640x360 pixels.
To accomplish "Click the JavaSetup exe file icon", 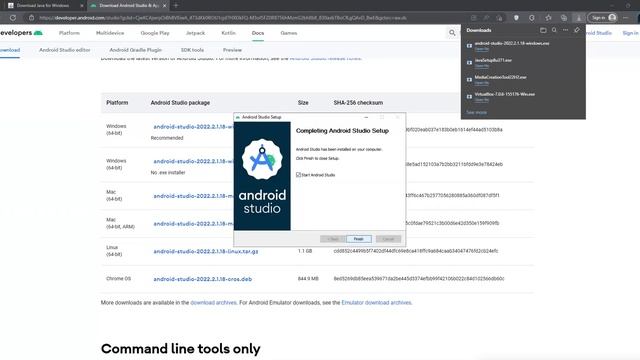I will click(x=469, y=62).
